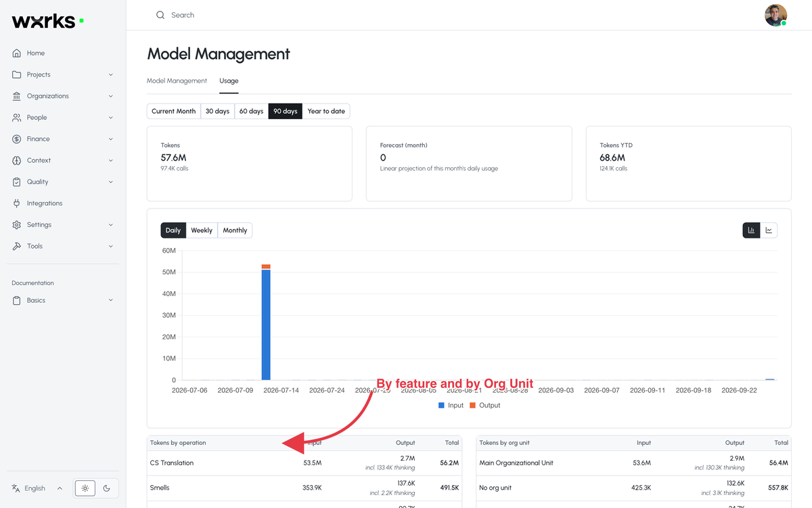This screenshot has width=812, height=508.
Task: Click the Main Organizational Unit row
Action: click(634, 463)
